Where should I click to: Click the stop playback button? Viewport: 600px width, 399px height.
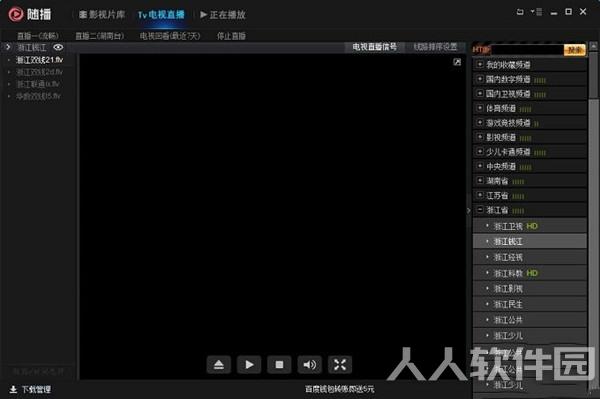tap(279, 365)
